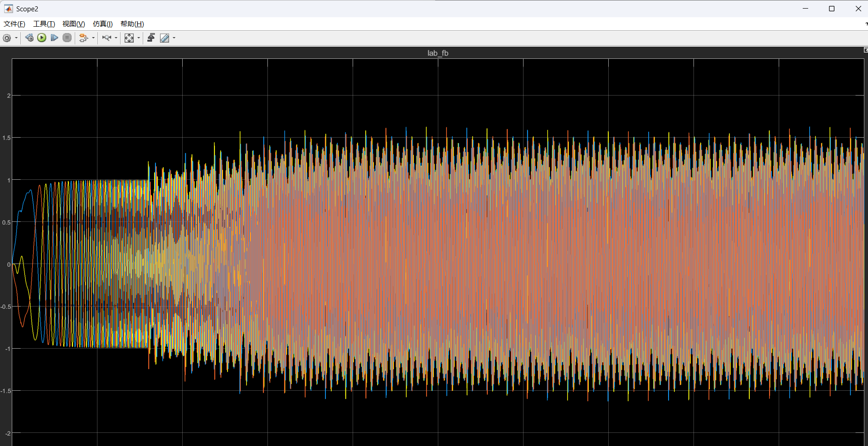Close the Scope2 window

point(858,9)
